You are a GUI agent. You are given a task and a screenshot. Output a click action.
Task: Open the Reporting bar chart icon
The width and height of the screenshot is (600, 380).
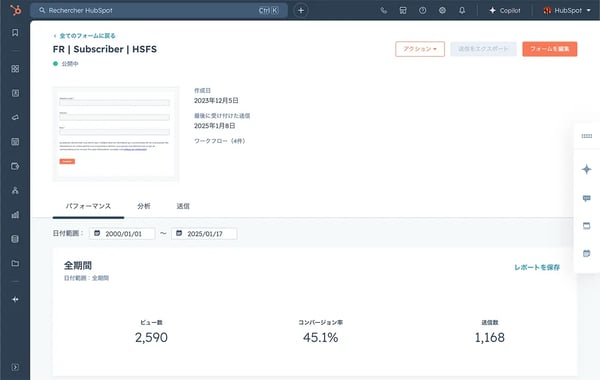point(15,215)
